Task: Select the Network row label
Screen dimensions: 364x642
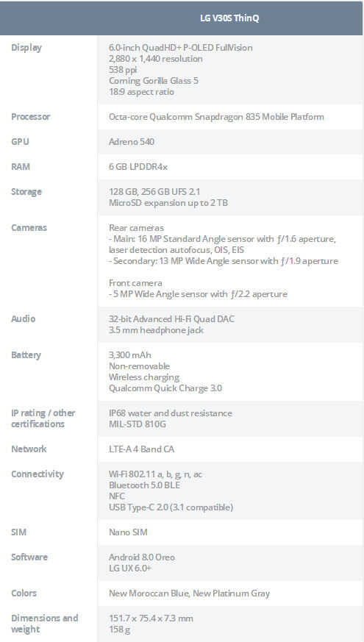Action: pos(29,449)
